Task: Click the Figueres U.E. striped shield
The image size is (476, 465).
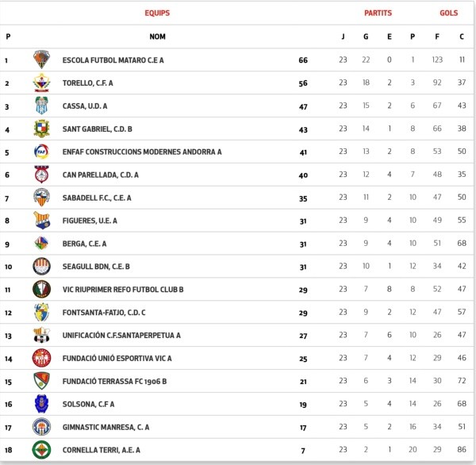Action: click(41, 221)
